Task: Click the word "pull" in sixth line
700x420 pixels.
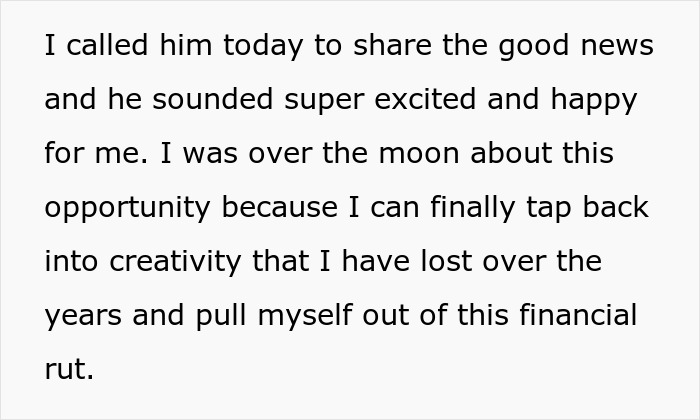Action: click(221, 317)
